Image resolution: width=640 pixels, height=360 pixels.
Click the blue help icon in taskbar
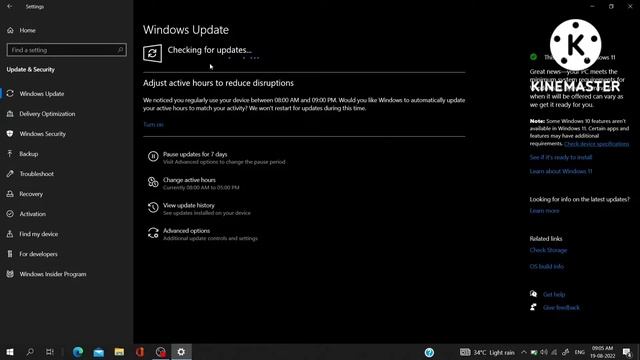429,353
